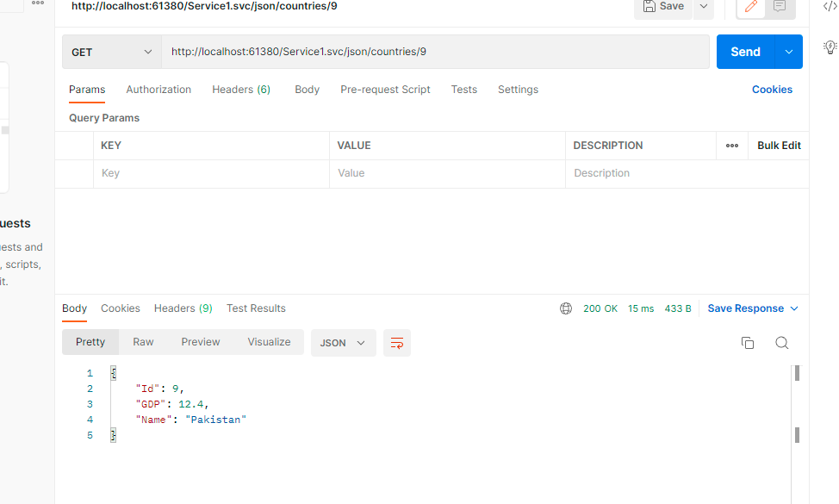Click the 200 OK status
The width and height of the screenshot is (839, 504).
tap(600, 308)
